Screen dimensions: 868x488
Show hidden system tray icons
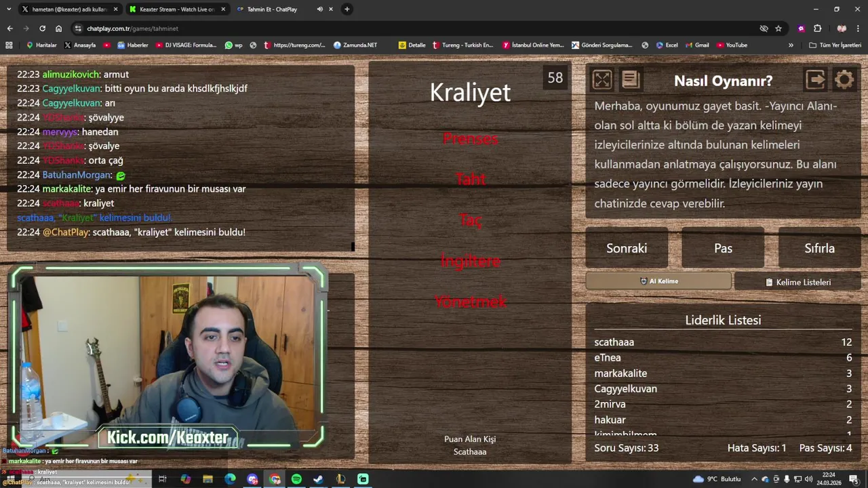pyautogui.click(x=754, y=479)
